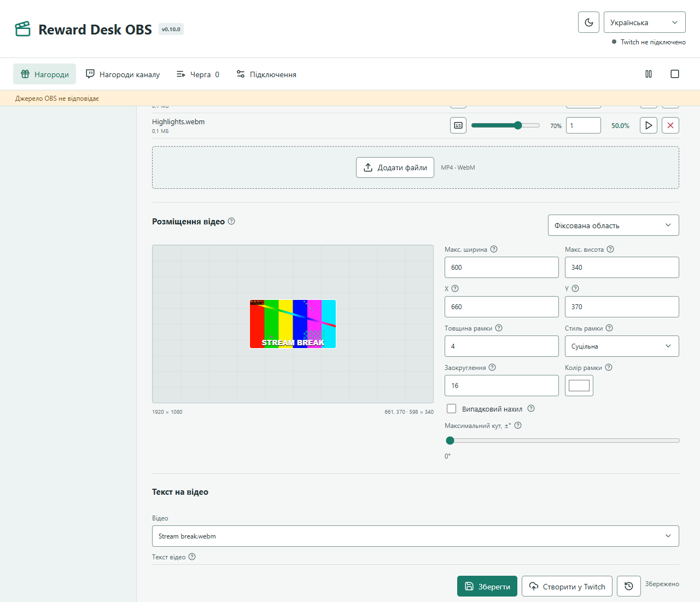This screenshot has height=602, width=700.
Task: Click the Максимальний кут slider handle
Action: click(x=450, y=441)
